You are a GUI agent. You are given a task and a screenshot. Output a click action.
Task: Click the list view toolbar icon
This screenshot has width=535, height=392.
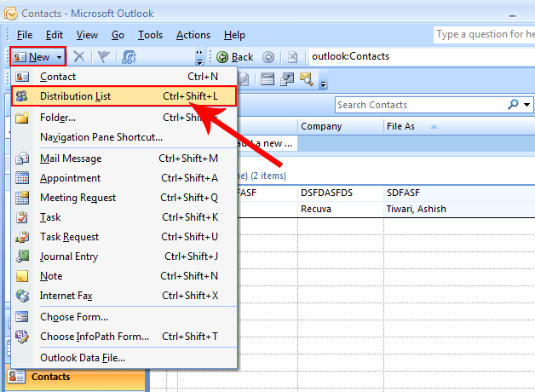click(x=267, y=79)
